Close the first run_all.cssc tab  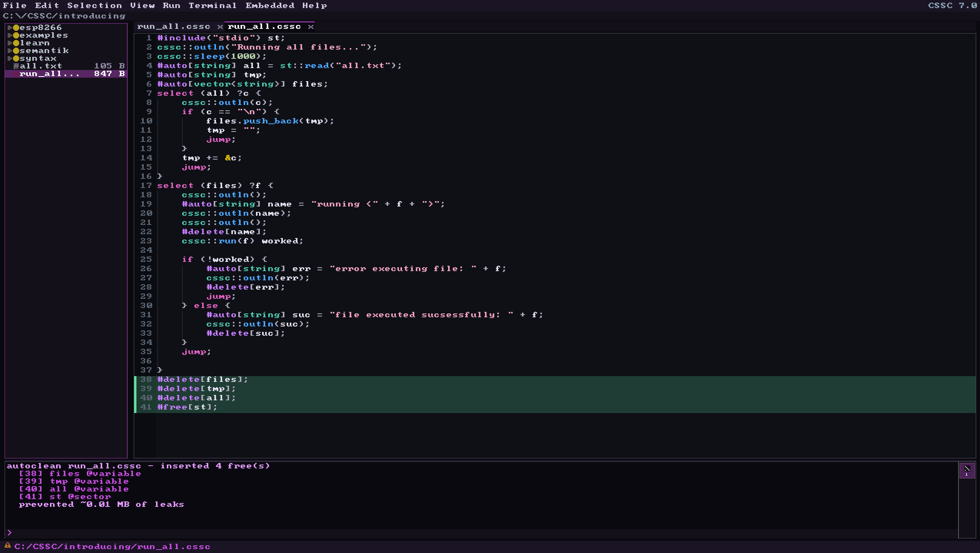(220, 27)
